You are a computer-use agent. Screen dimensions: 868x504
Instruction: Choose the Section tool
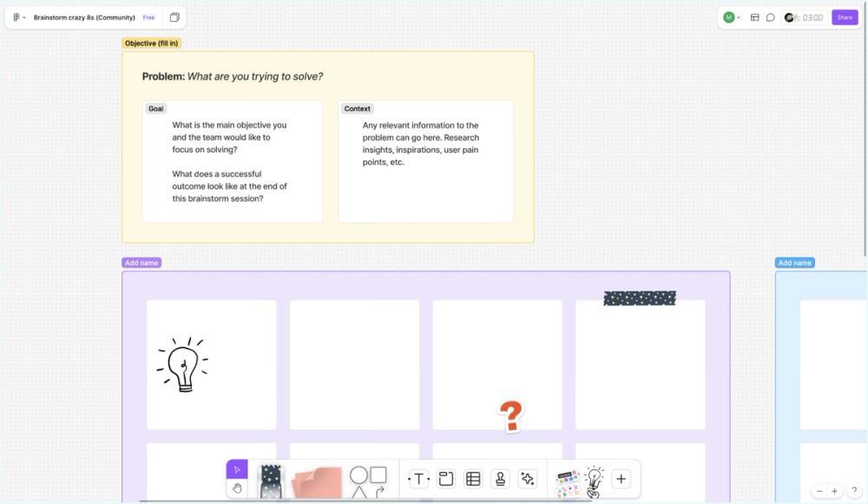tap(444, 477)
